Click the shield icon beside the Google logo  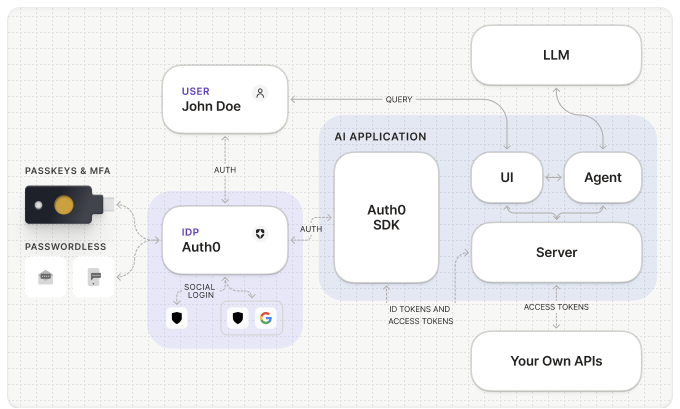point(238,318)
